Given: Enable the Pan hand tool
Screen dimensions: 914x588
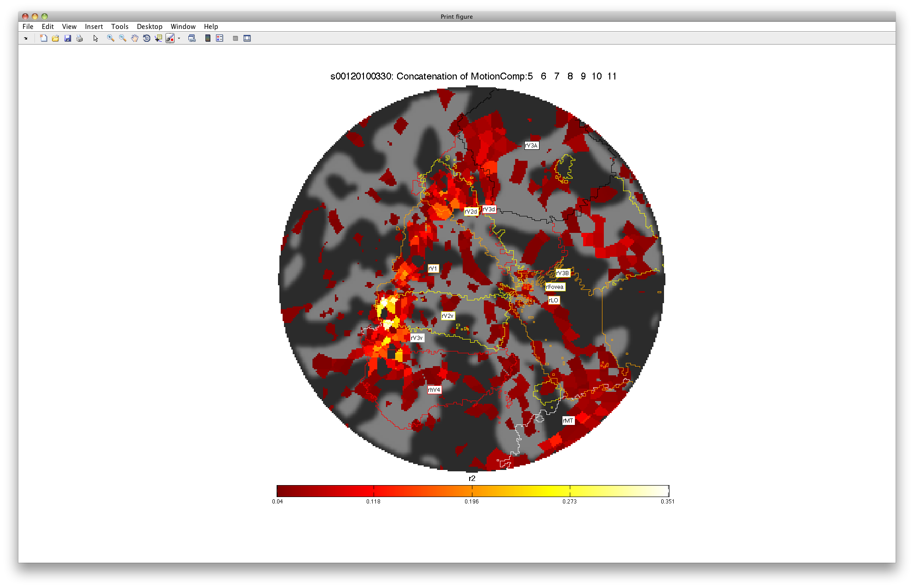Looking at the screenshot, I should click(x=135, y=38).
